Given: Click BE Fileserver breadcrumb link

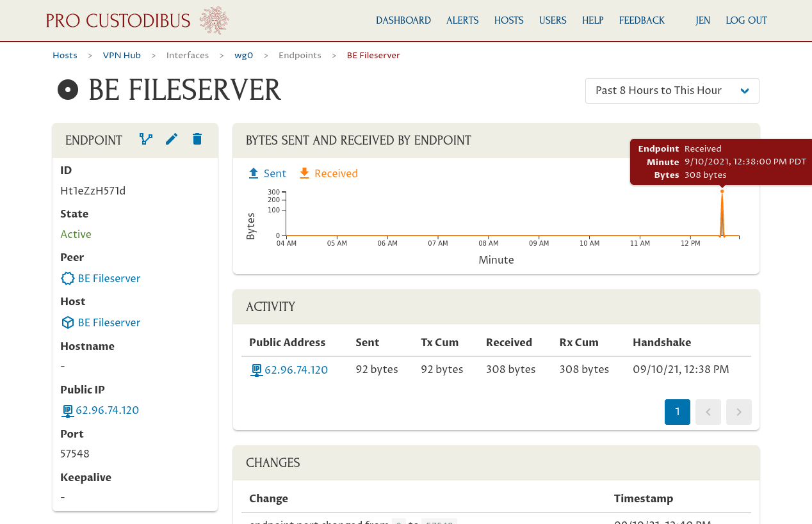Looking at the screenshot, I should pos(373,56).
